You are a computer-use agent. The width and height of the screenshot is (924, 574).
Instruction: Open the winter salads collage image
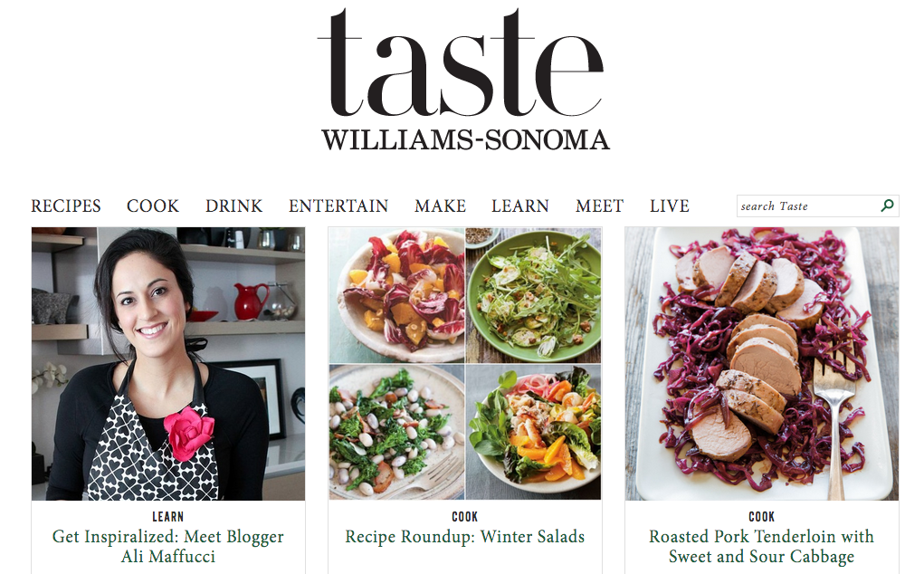465,364
